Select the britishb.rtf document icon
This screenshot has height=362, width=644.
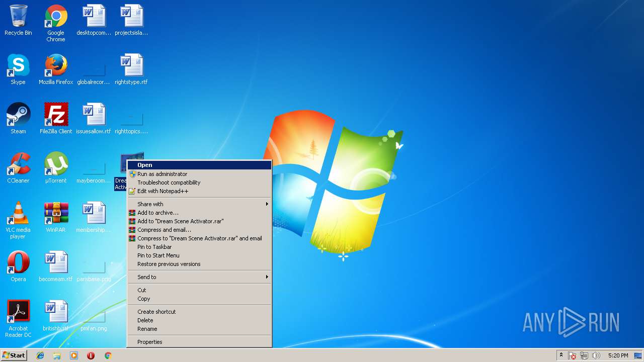[56, 316]
